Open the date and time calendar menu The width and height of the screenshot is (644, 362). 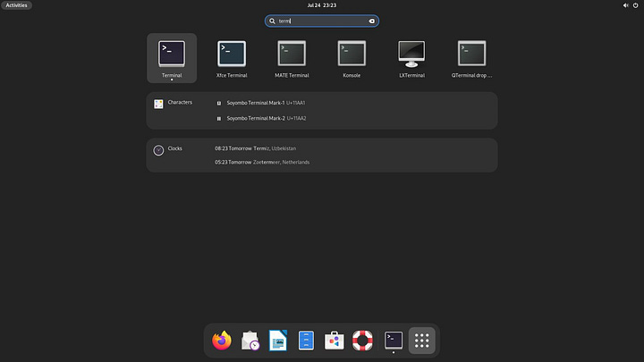coord(322,5)
